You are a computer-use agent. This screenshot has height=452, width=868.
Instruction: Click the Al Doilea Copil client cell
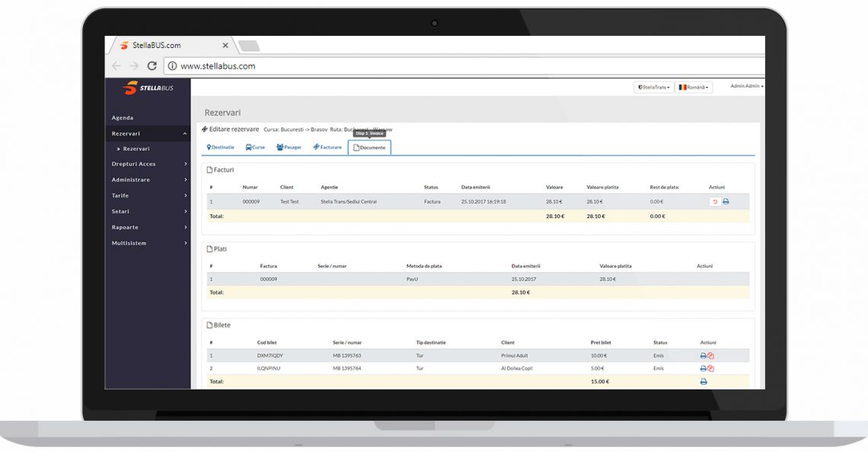517,368
